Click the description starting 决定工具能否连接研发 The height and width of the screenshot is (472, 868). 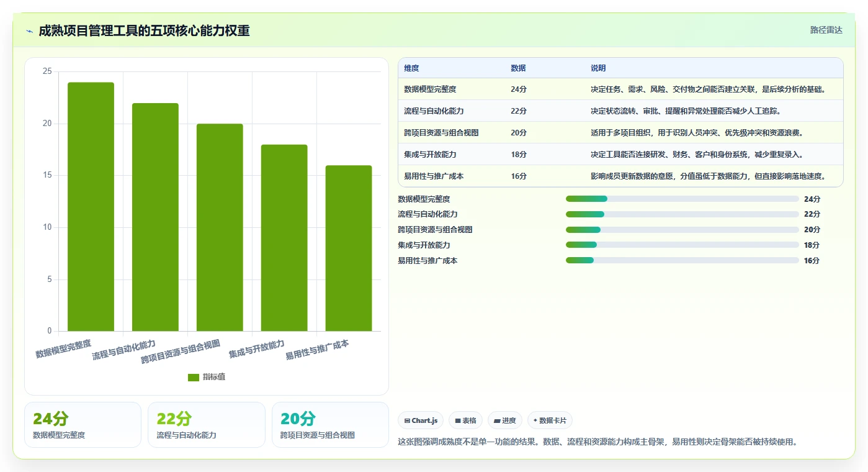tap(697, 155)
